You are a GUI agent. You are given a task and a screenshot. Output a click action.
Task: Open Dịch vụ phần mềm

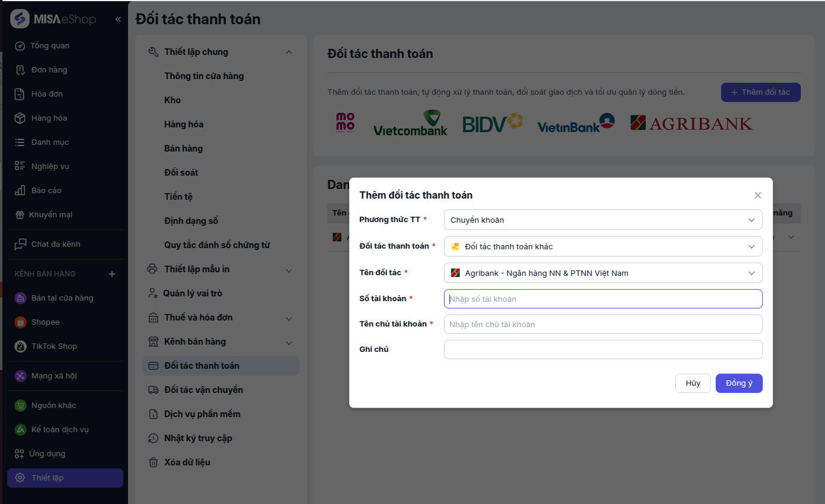(x=202, y=414)
